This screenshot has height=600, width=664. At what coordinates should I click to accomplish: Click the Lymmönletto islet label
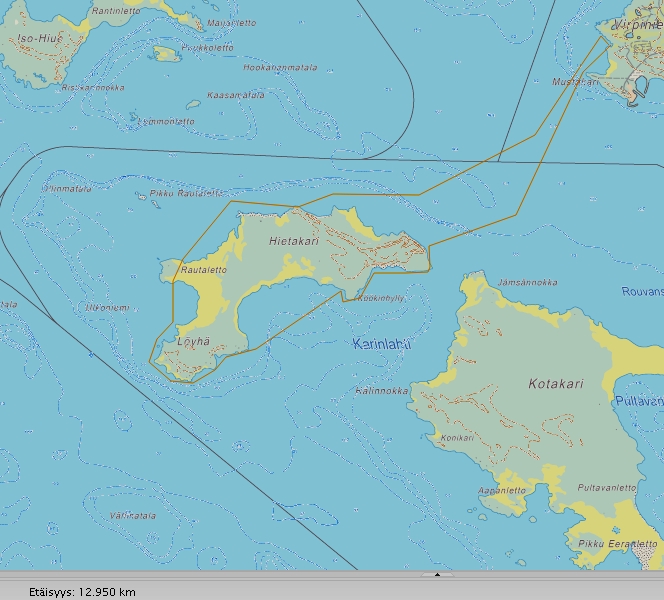tap(164, 121)
